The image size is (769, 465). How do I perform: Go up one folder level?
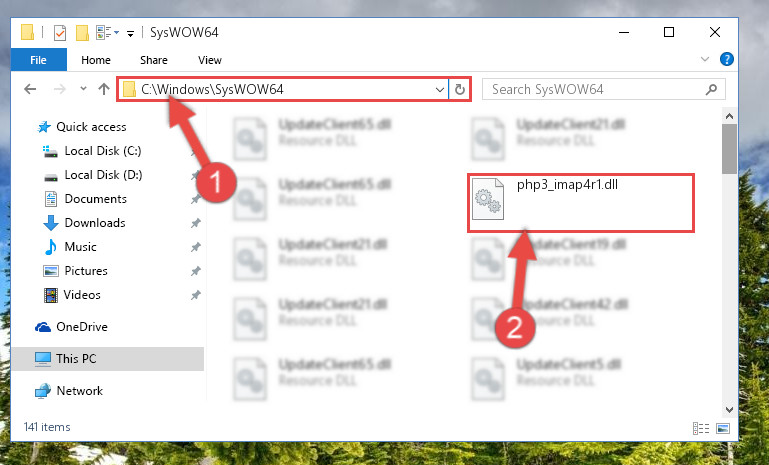pos(103,89)
